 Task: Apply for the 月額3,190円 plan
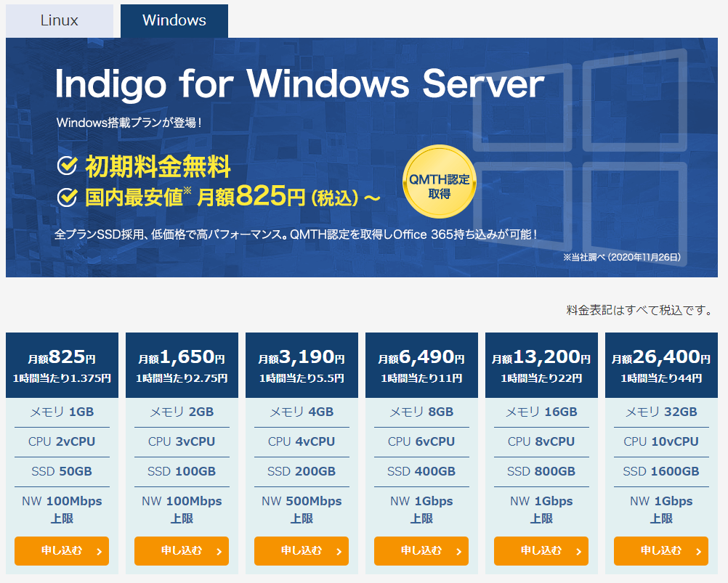tap(302, 551)
